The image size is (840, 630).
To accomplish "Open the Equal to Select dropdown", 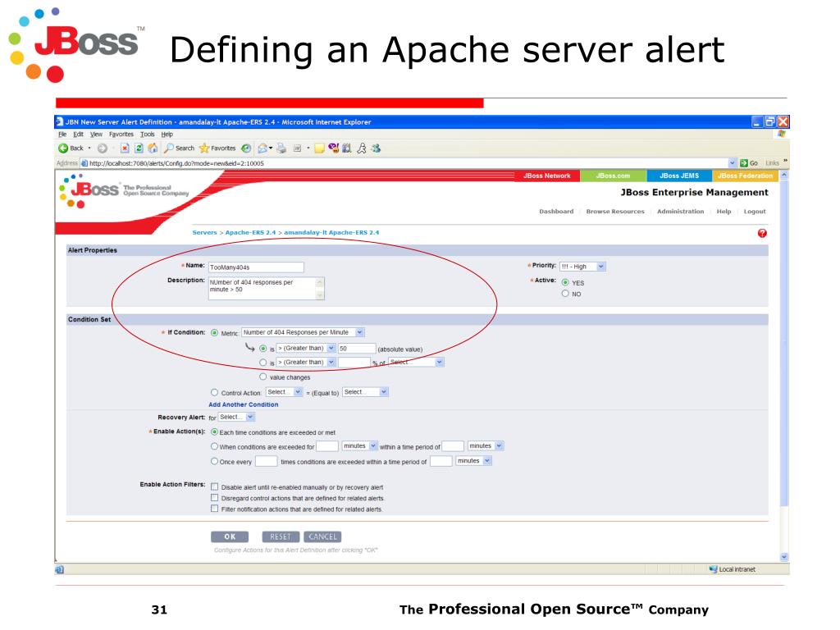I will 365,392.
